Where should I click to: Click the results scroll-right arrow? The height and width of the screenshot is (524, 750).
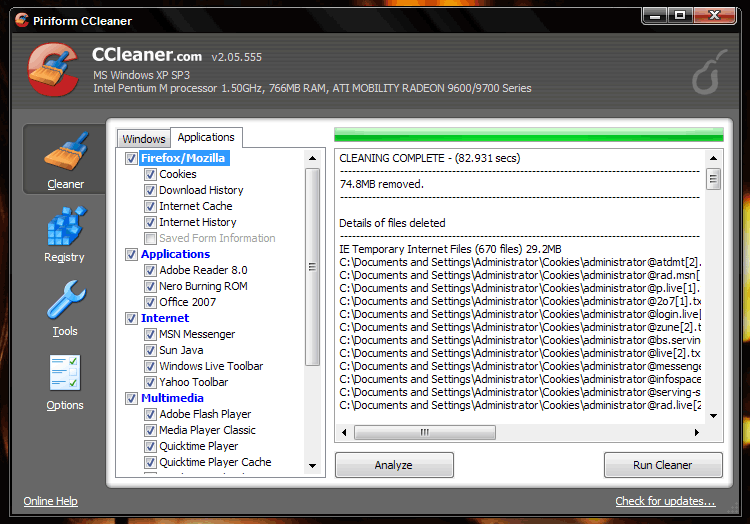coord(697,433)
